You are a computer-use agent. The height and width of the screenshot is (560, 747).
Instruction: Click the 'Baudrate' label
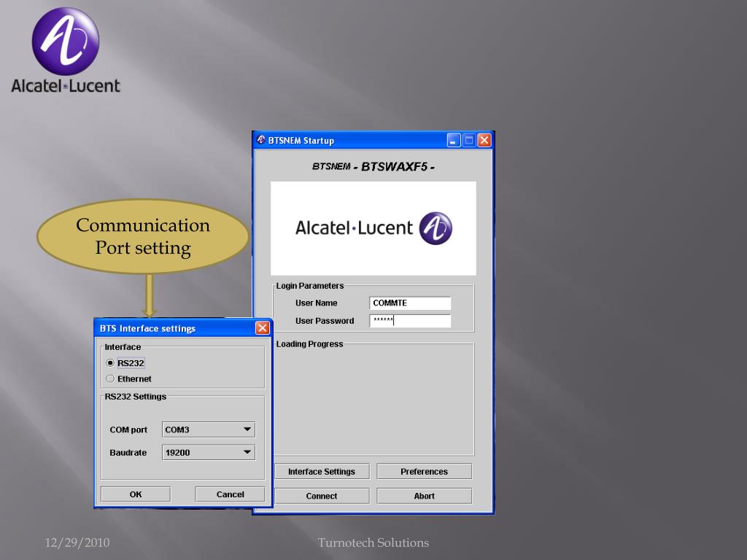[128, 452]
